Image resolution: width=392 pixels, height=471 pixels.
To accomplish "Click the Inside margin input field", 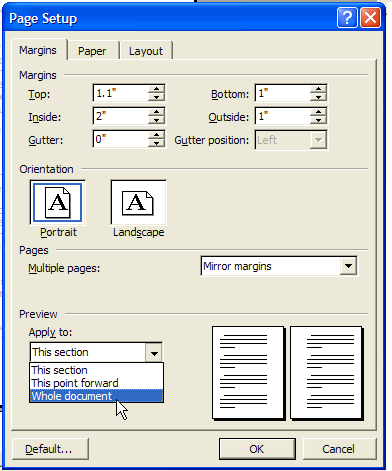I will tap(121, 116).
